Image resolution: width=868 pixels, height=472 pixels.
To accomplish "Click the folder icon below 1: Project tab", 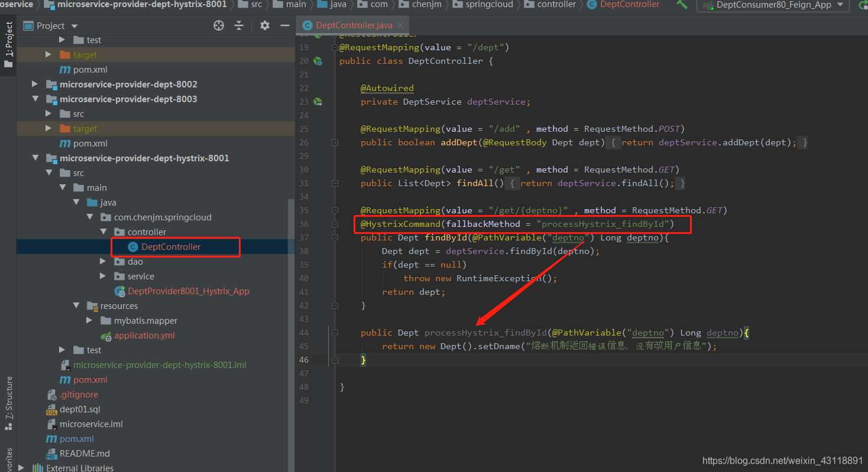I will (x=8, y=63).
